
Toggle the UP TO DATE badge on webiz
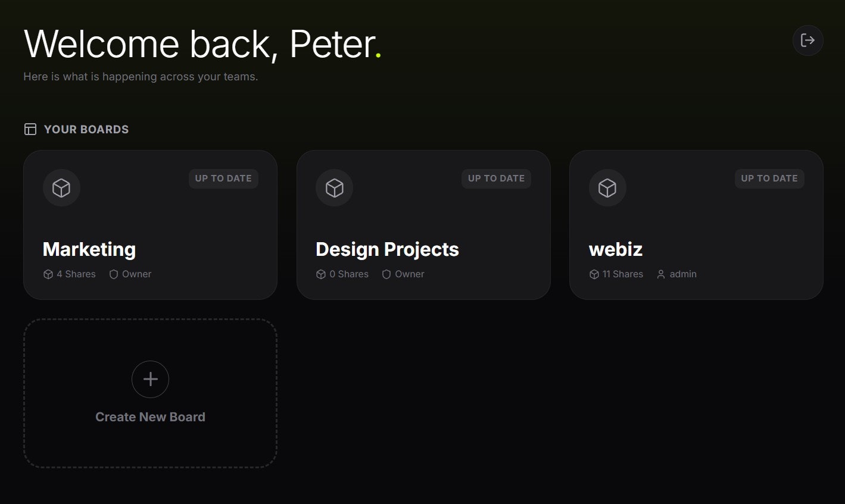[769, 178]
